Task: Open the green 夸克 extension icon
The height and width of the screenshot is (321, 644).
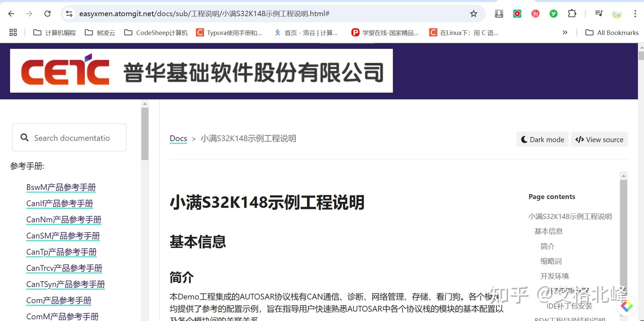Action: coord(553,13)
